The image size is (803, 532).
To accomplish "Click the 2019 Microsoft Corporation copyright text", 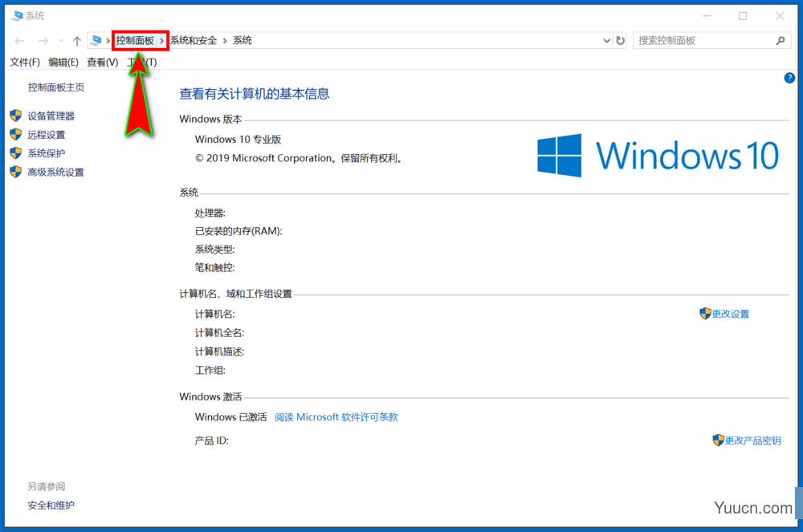I will (300, 159).
